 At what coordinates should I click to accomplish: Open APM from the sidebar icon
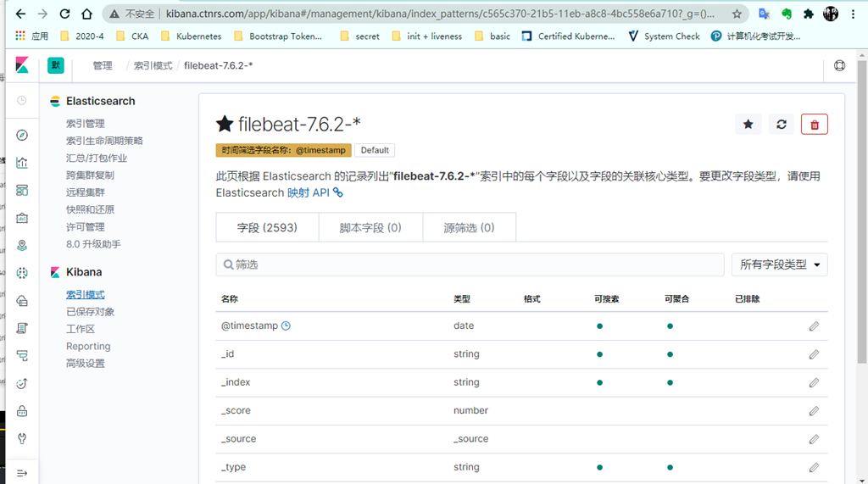tap(21, 355)
